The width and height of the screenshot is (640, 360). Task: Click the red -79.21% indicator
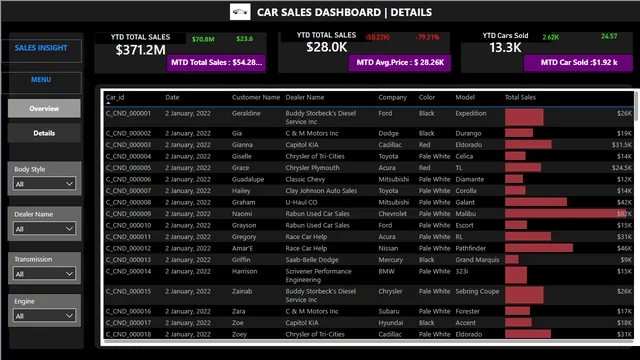click(x=427, y=37)
